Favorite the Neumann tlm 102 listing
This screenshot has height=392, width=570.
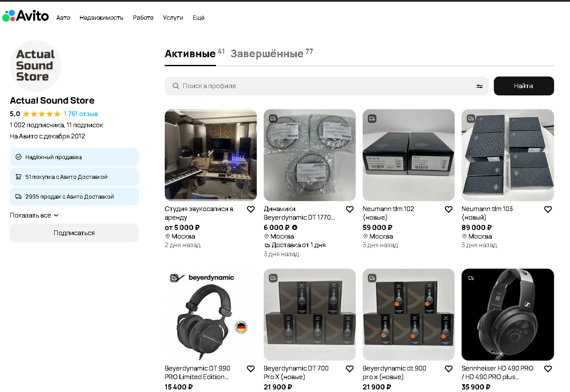click(x=449, y=209)
